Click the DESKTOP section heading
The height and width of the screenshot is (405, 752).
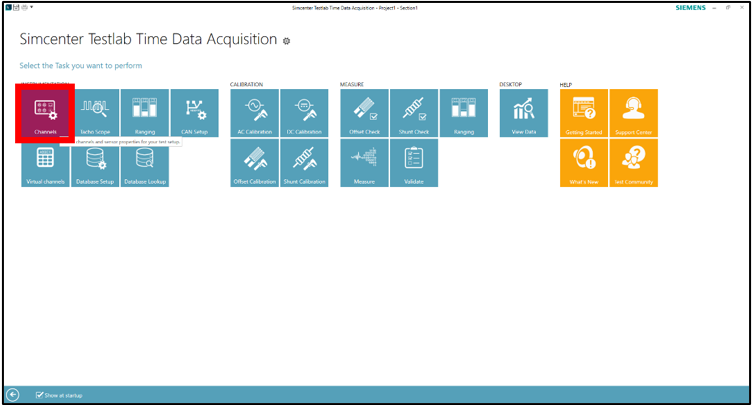[510, 84]
